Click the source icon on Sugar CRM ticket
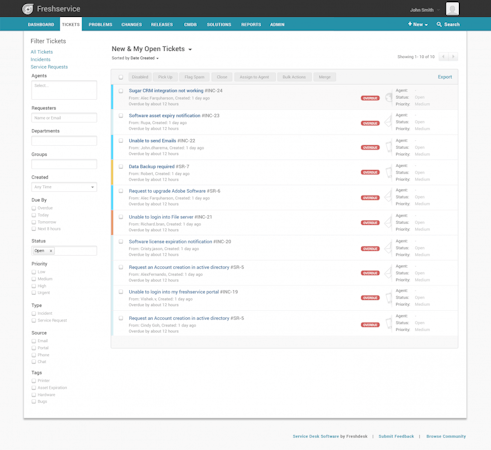This screenshot has width=491, height=450. tap(388, 98)
